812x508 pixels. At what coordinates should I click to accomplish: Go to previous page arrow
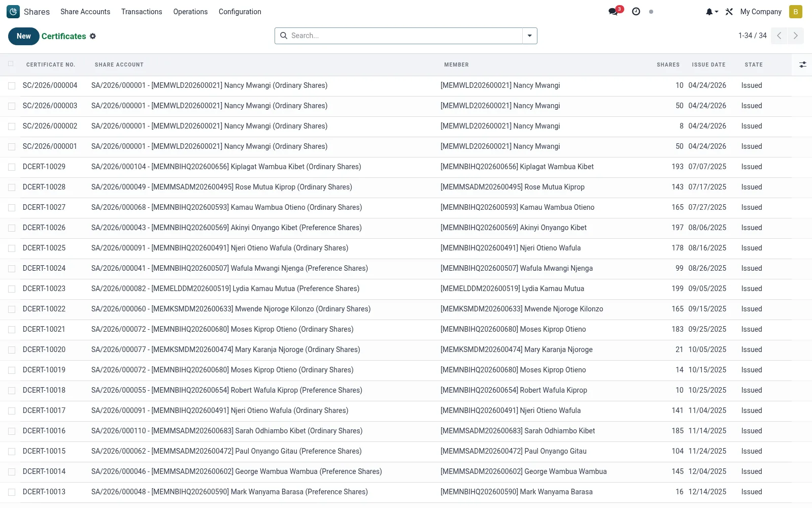779,36
